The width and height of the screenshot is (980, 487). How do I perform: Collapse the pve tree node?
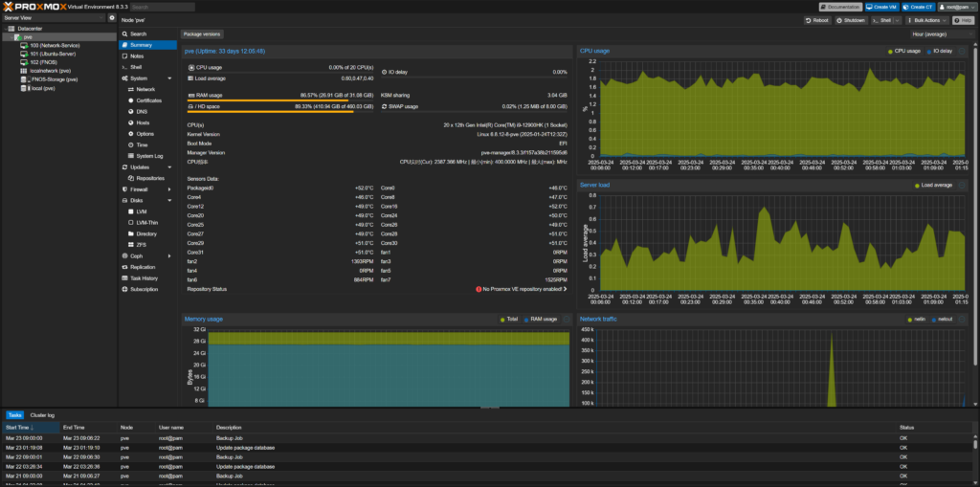coord(11,37)
